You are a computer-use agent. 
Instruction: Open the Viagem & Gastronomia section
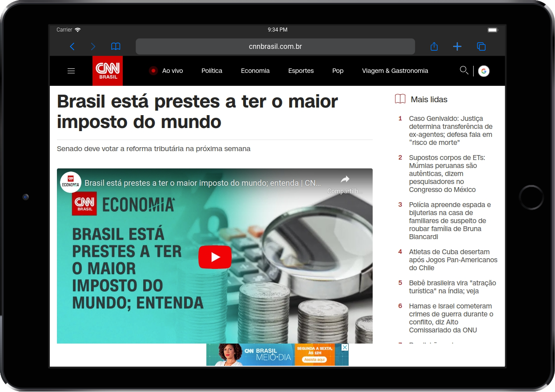tap(395, 71)
